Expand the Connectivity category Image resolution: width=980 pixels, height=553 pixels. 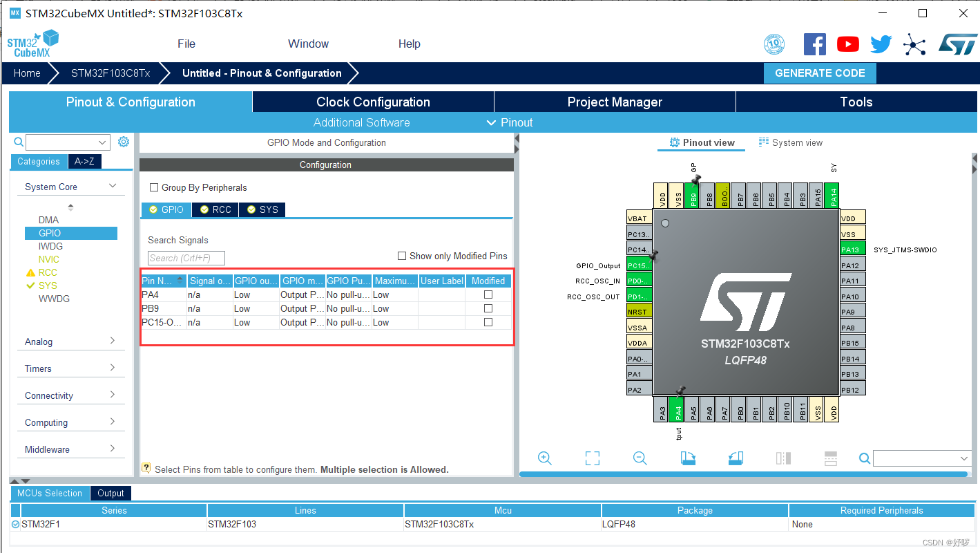pos(71,395)
